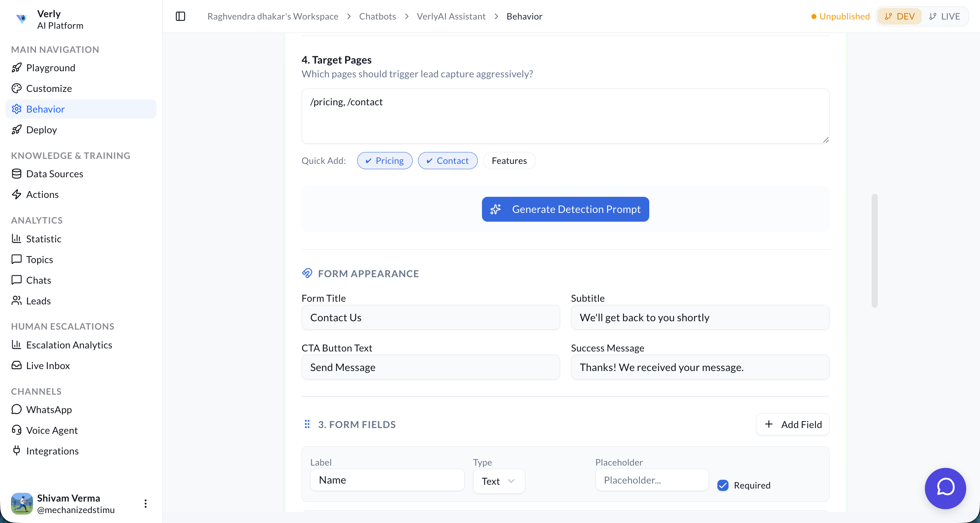The image size is (980, 523).
Task: Click the Add Field button
Action: coord(792,424)
